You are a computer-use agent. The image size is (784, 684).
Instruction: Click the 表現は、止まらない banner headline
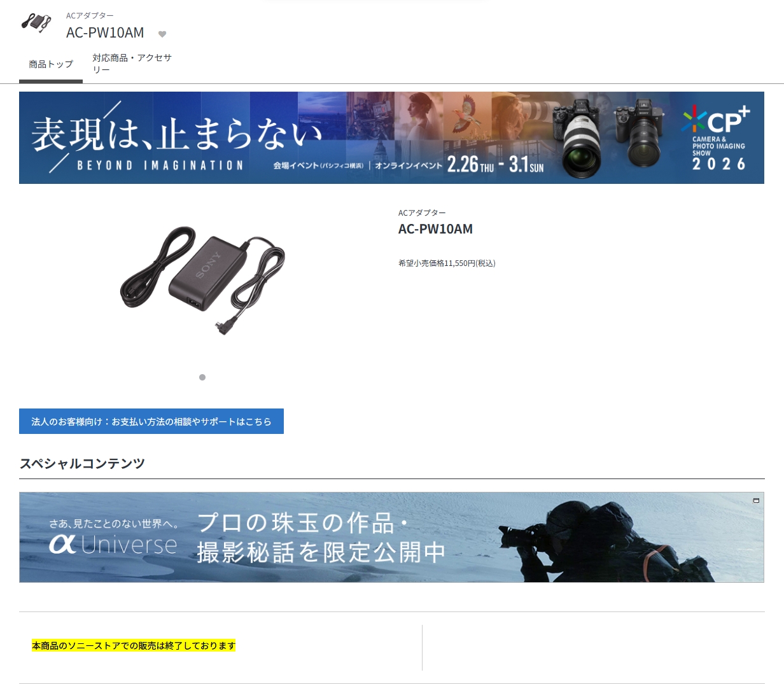coord(177,134)
